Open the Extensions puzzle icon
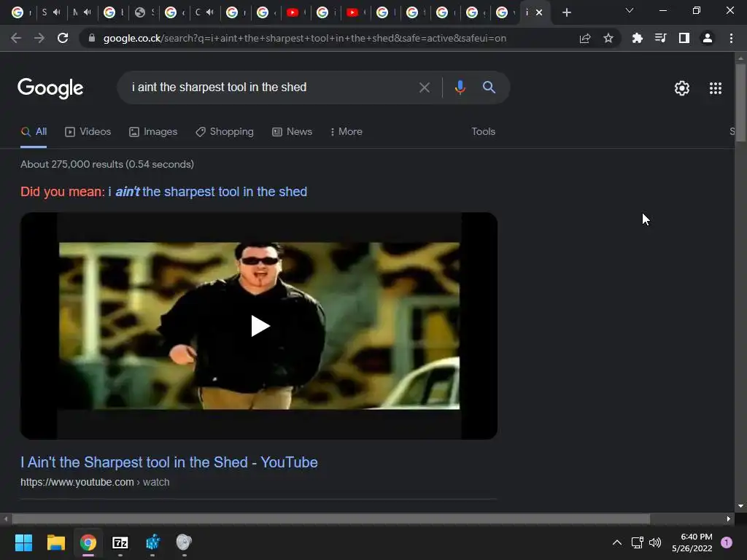This screenshot has width=747, height=560. [637, 38]
